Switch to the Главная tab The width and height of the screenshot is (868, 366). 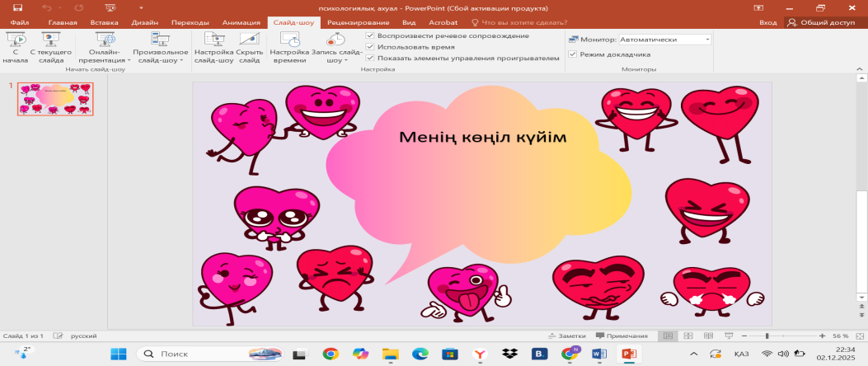[x=63, y=23]
